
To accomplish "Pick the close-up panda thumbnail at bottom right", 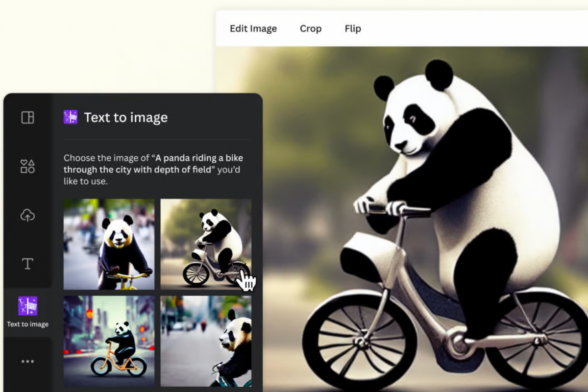I will point(206,341).
